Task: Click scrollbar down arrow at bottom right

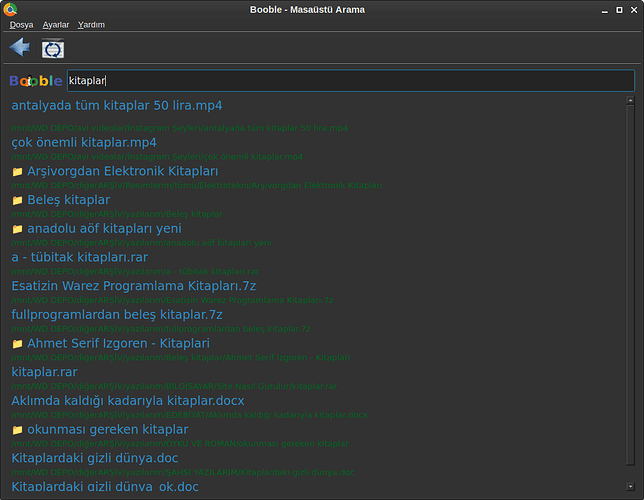Action: tap(630, 490)
